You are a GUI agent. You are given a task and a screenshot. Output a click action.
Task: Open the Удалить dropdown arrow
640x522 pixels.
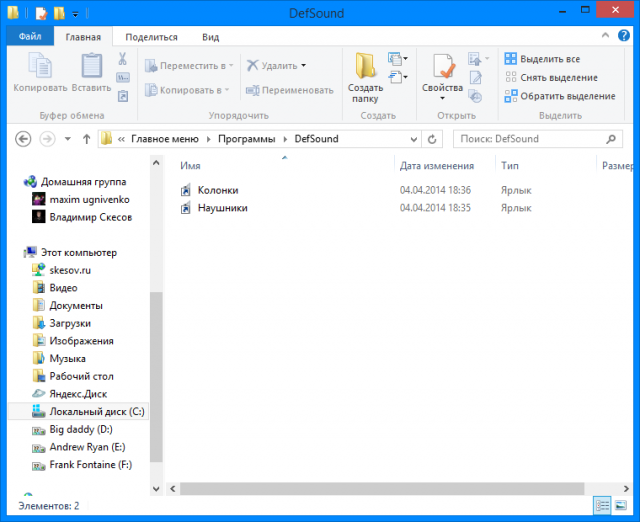[304, 66]
